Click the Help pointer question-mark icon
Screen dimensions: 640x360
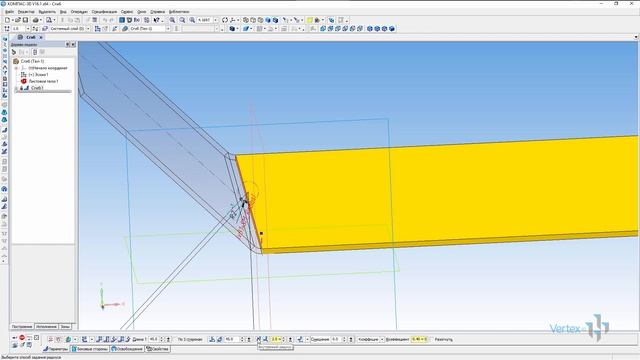156,20
